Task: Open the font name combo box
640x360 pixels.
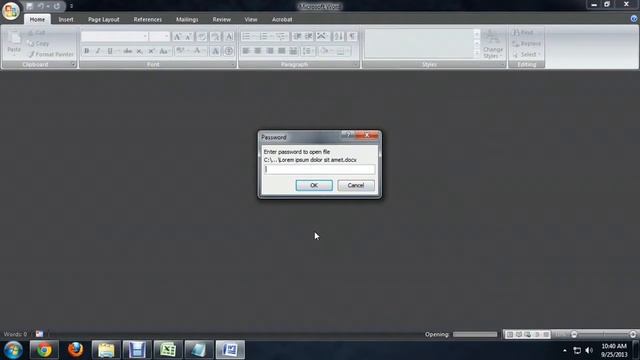Action: 114,37
